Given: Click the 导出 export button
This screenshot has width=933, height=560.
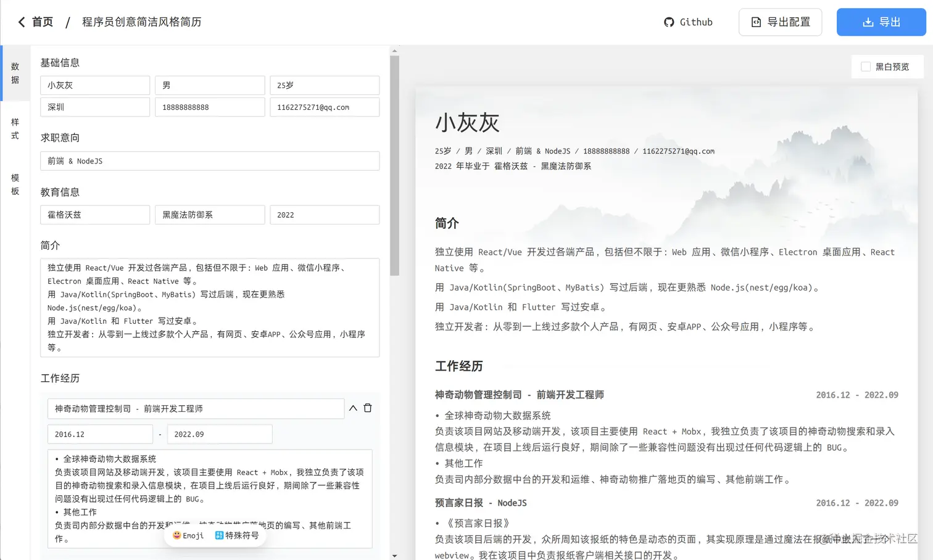Looking at the screenshot, I should [x=881, y=22].
